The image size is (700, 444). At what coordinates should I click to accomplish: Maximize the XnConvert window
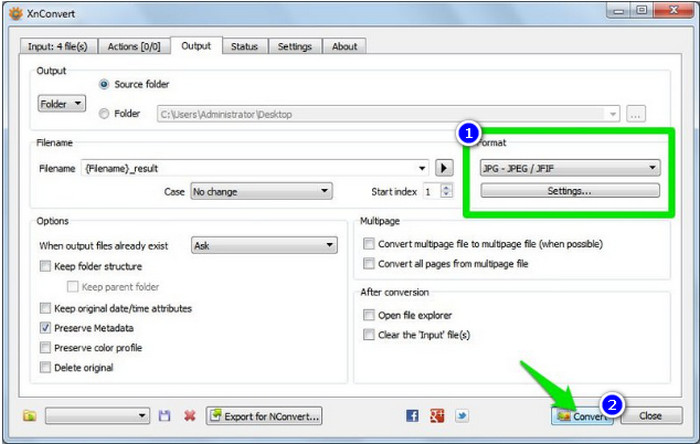(x=642, y=11)
